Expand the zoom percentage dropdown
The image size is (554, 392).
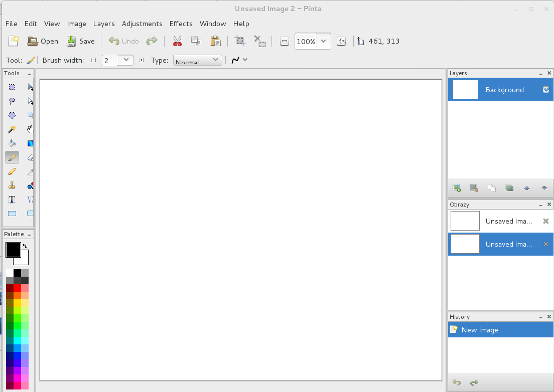point(324,41)
